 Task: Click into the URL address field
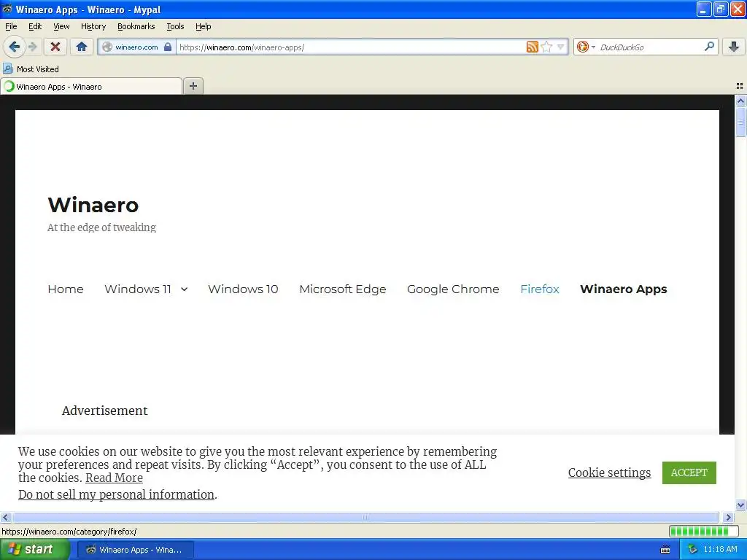click(x=351, y=47)
